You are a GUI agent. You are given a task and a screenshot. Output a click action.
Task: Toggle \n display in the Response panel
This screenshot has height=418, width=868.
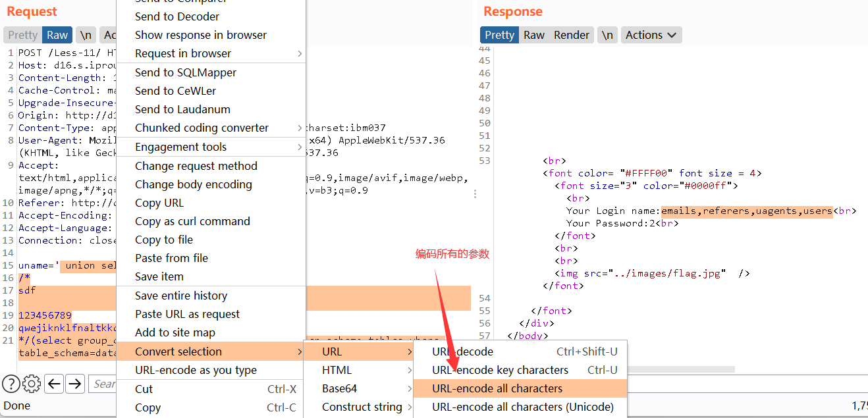[607, 35]
